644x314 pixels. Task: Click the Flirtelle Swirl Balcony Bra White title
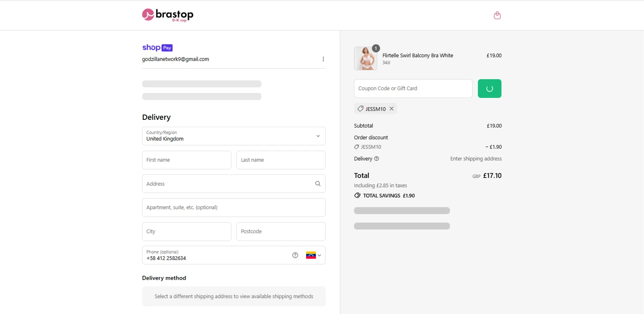click(418, 55)
